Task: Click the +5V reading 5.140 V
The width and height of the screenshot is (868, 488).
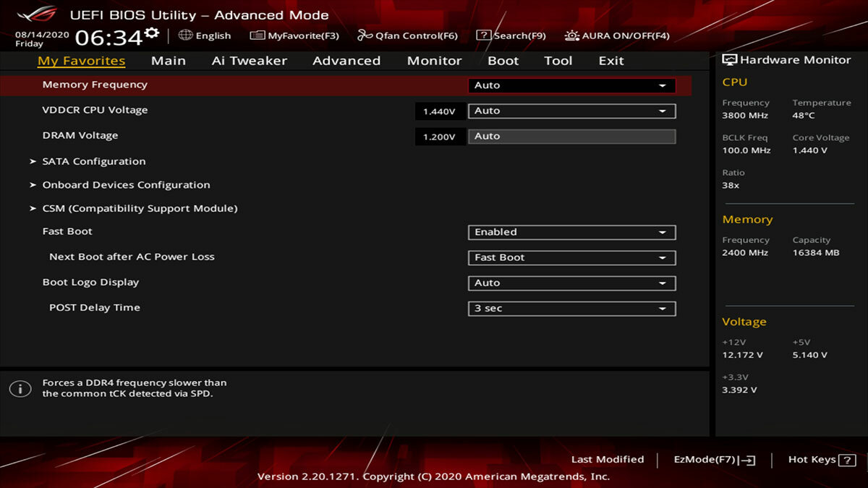Action: (809, 355)
